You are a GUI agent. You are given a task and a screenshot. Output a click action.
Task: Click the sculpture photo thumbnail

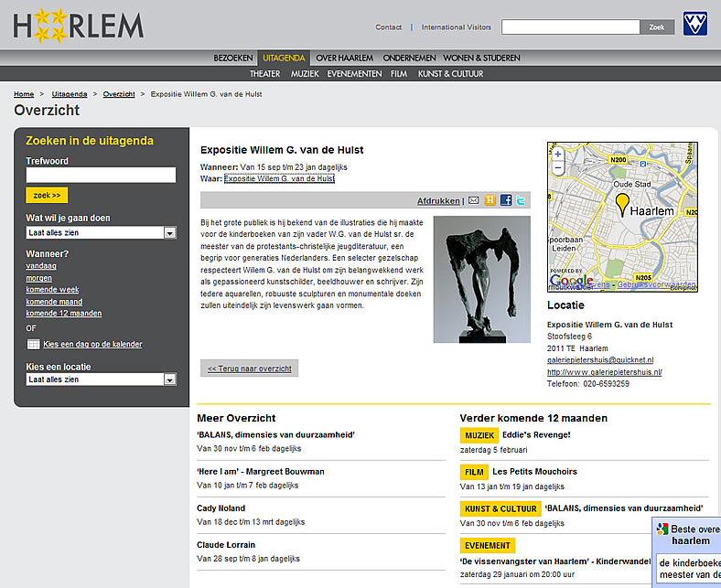coord(481,279)
